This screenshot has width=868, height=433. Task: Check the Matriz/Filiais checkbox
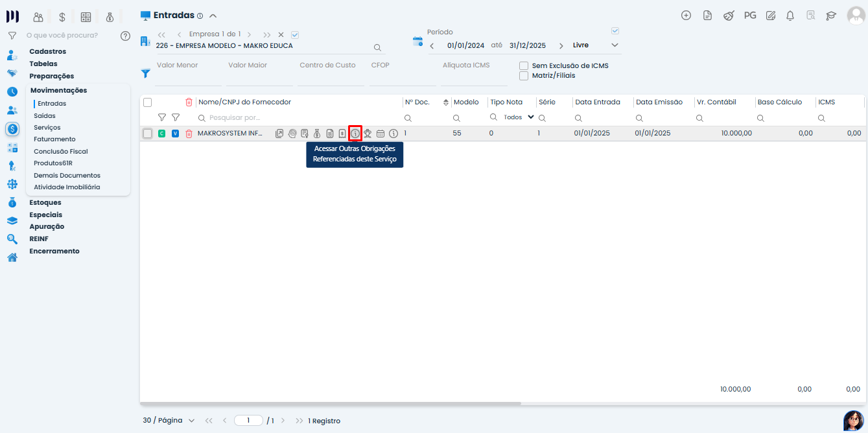(524, 76)
